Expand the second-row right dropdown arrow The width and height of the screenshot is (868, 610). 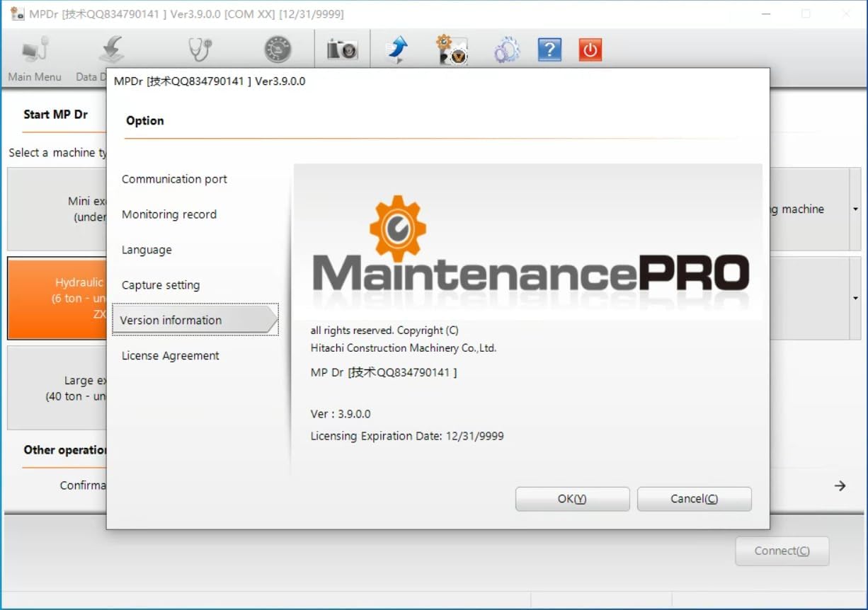855,298
